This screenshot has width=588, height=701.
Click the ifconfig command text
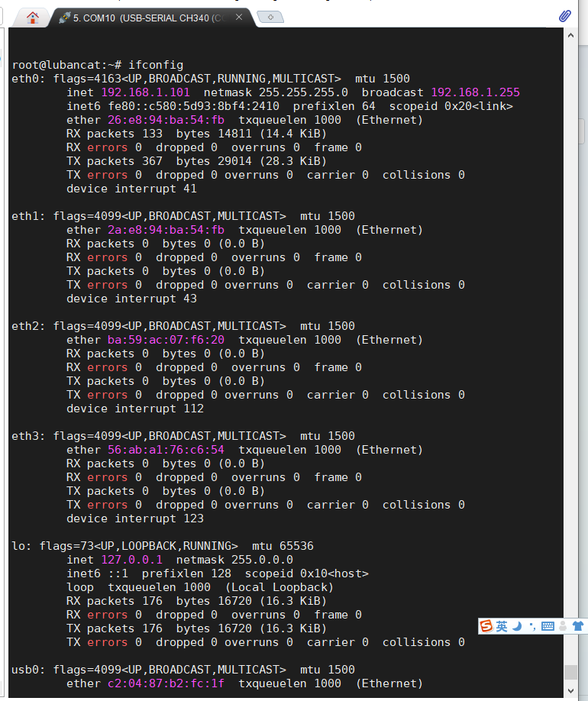(156, 65)
